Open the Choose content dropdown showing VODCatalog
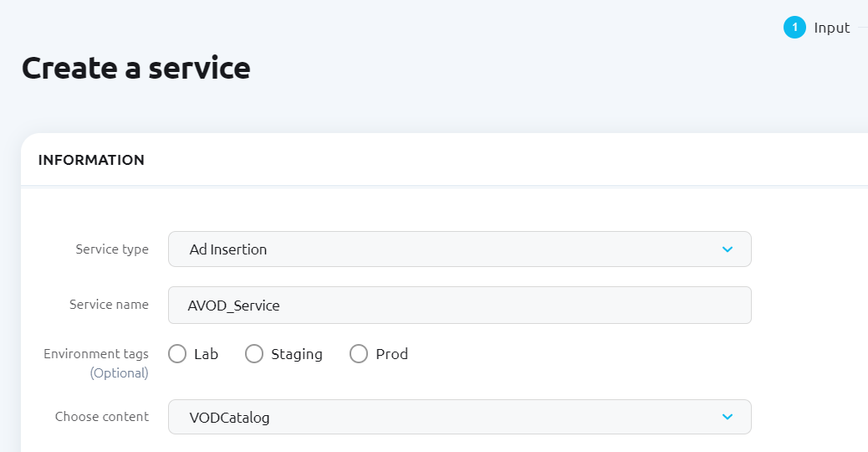 point(459,417)
